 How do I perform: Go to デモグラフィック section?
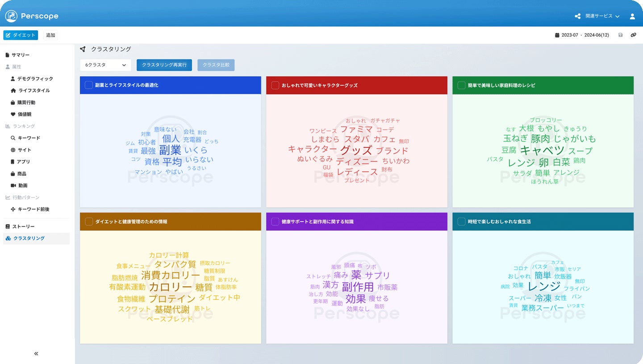tap(36, 79)
